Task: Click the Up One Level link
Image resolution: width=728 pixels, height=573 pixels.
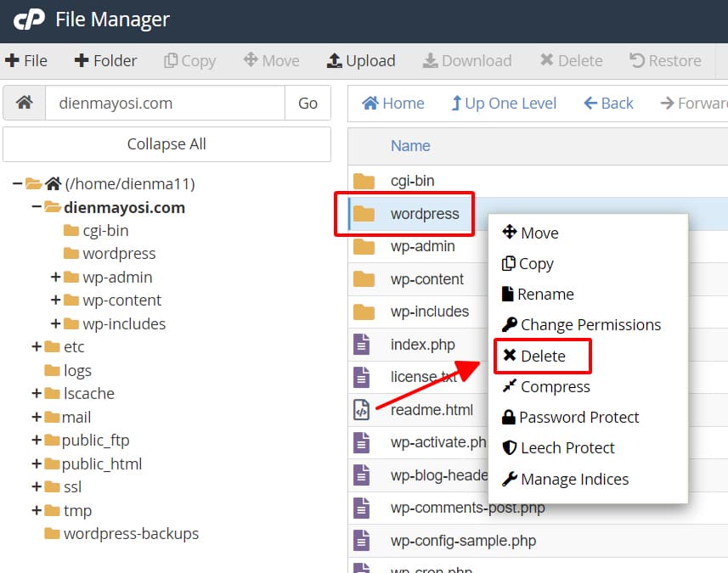Action: [504, 103]
